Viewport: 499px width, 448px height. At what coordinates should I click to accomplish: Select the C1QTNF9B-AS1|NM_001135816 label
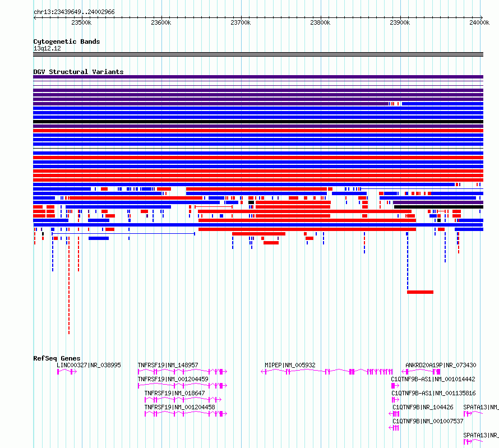point(433,393)
